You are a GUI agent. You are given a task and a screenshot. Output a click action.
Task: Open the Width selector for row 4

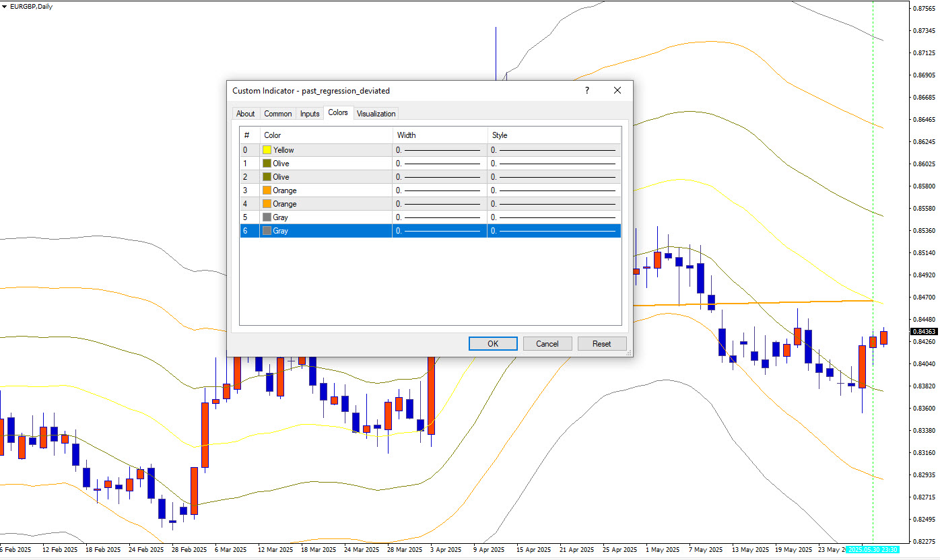coord(439,204)
